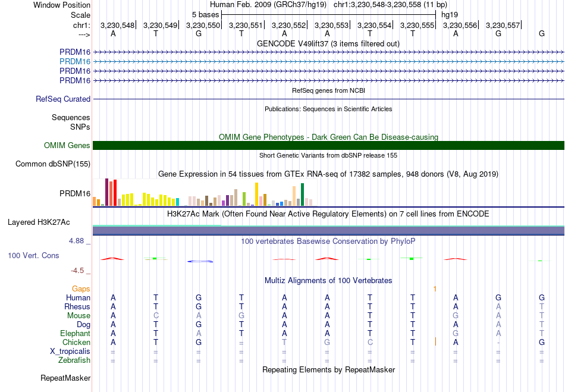Click the dark green GTEx expression bar
Image resolution: width=565 pixels, height=392 pixels.
point(302,195)
